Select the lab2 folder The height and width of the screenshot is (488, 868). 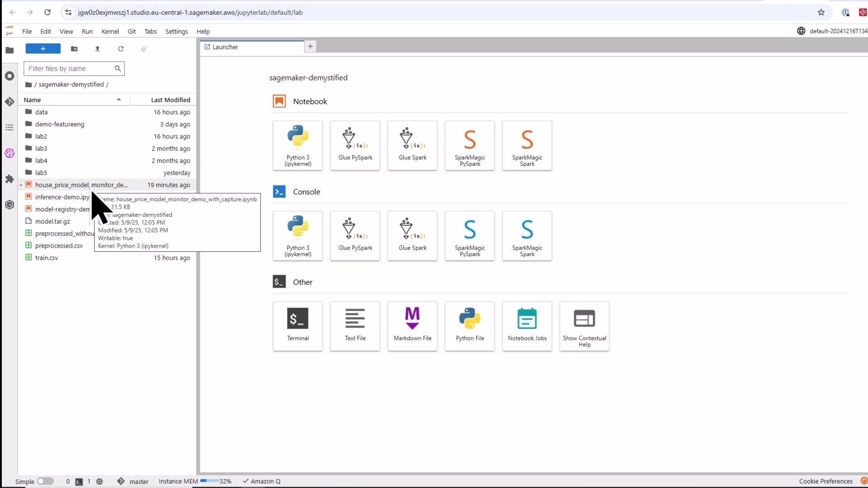107,136
